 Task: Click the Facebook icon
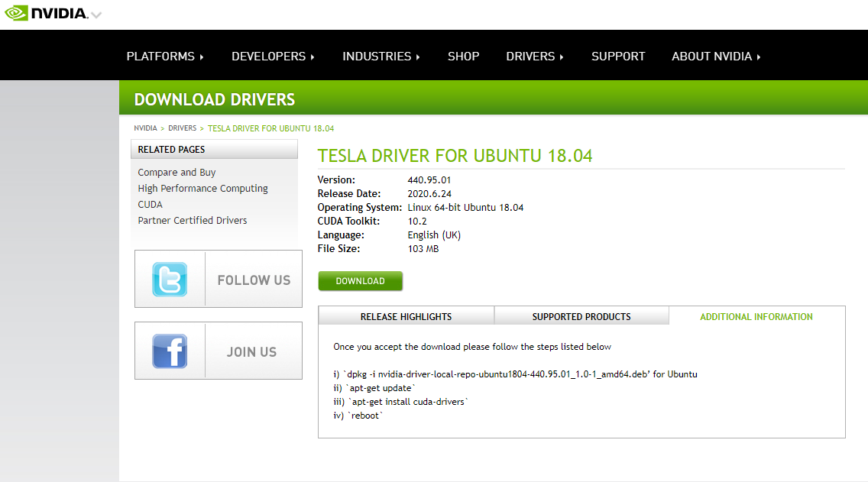pos(170,351)
